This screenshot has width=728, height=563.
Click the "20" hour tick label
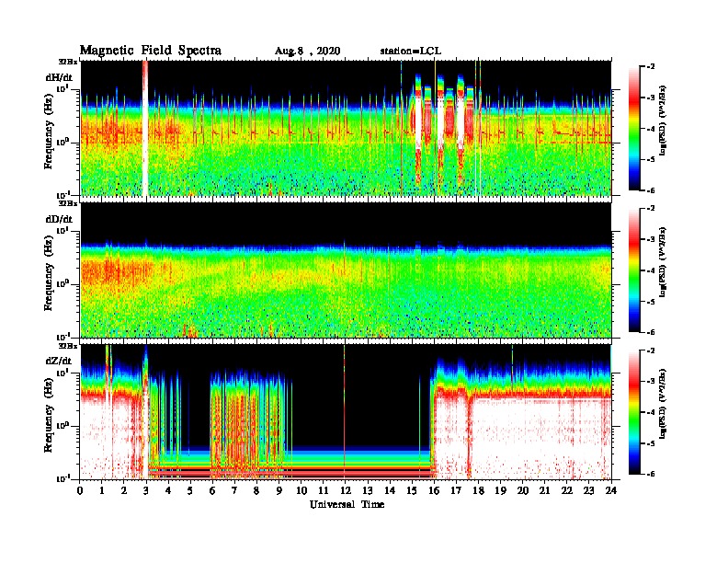tap(523, 490)
